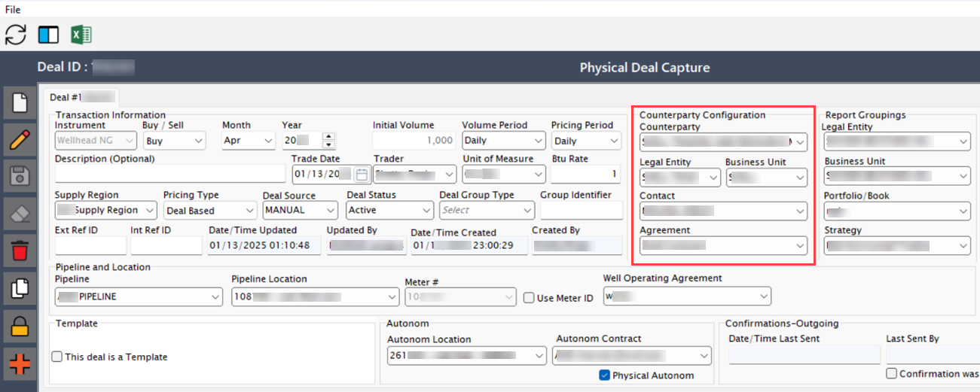Viewport: 980px width, 392px height.
Task: Open the Agreement dropdown
Action: tap(723, 245)
